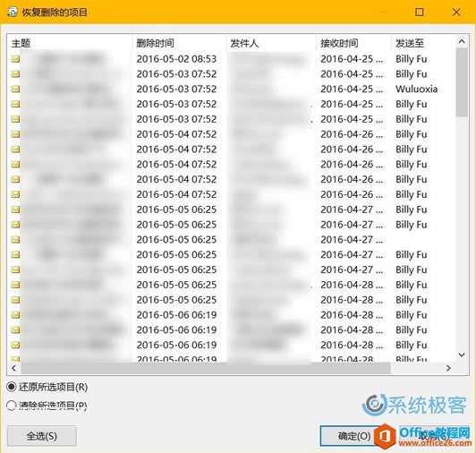Click envelope icon of last 2016-05-05 06:25 row
This screenshot has width=476, height=453.
[15, 300]
